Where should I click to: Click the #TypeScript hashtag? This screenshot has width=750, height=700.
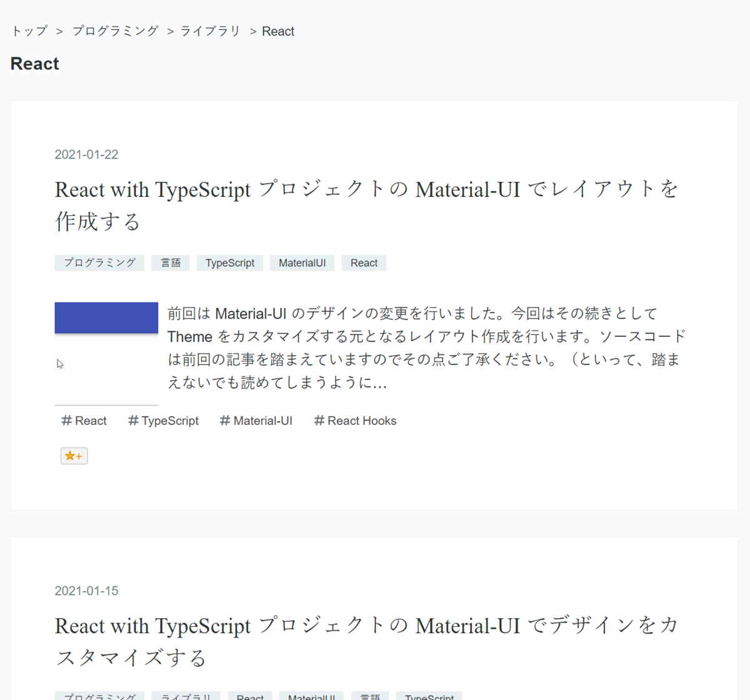coord(163,421)
